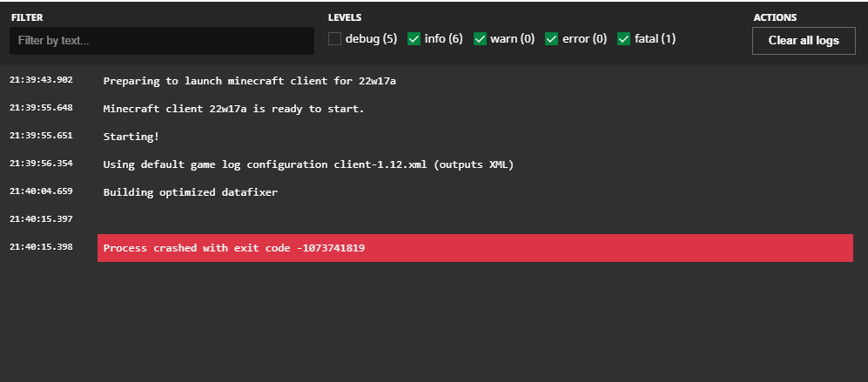Image resolution: width=868 pixels, height=382 pixels.
Task: Click timestamp 21:39:56.354
Action: (x=41, y=164)
